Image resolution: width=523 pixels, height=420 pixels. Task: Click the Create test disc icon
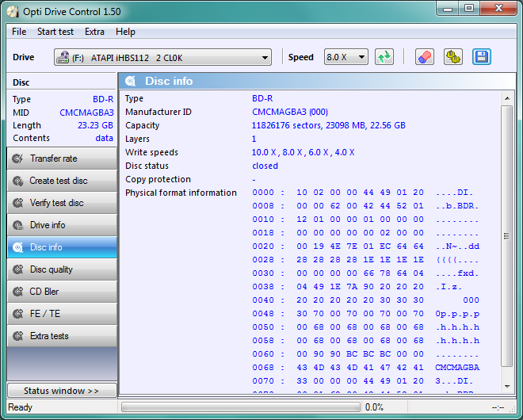[17, 181]
